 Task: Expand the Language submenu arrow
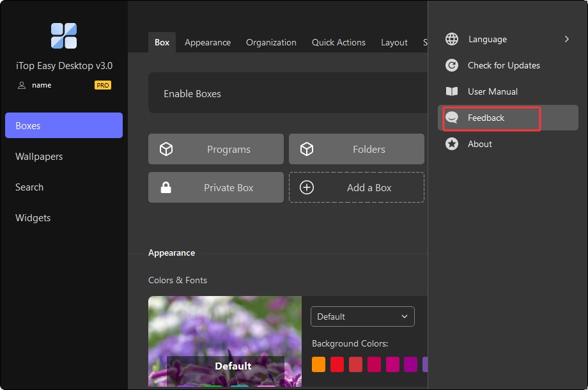tap(567, 39)
